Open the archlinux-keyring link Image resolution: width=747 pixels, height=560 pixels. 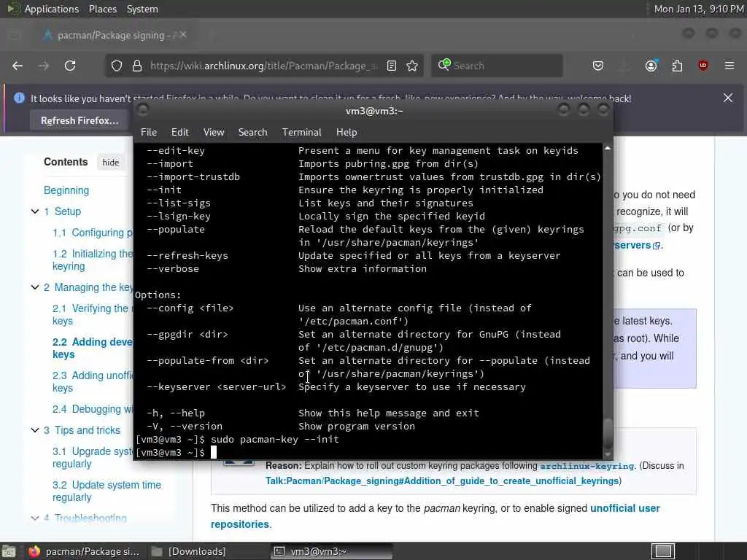pyautogui.click(x=587, y=466)
